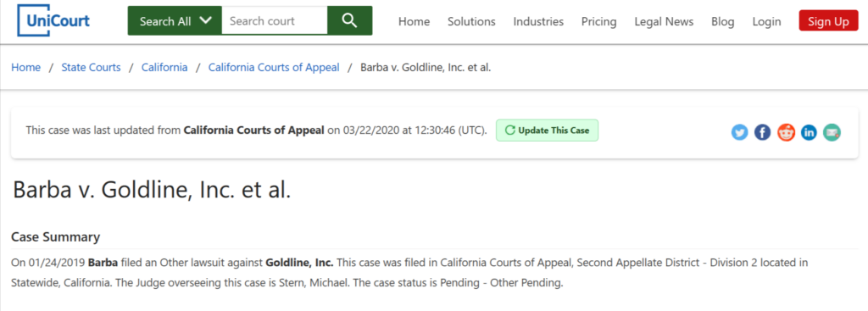Click Update This Case button
Viewport: 868px width, 311px height.
(547, 131)
